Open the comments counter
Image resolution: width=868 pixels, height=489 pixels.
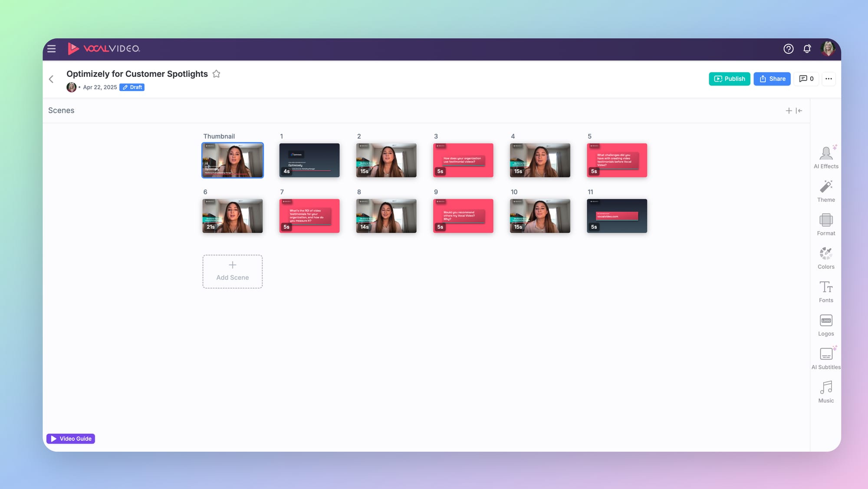(x=806, y=79)
